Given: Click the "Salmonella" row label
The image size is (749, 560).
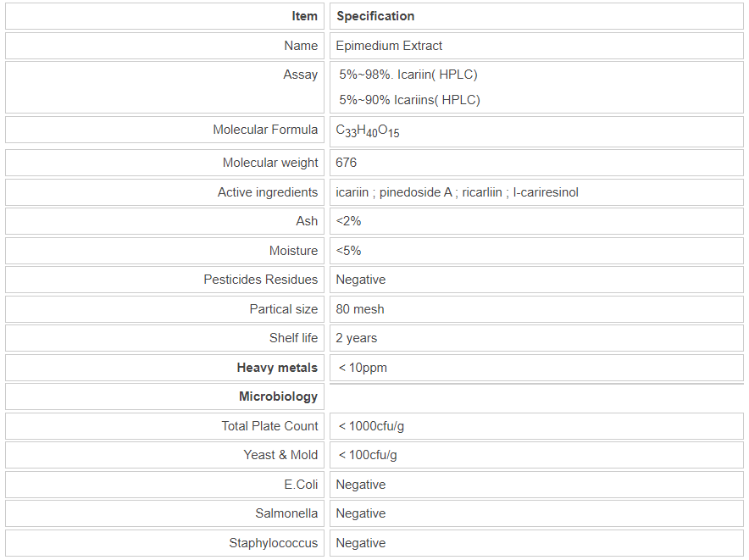Looking at the screenshot, I should [286, 513].
